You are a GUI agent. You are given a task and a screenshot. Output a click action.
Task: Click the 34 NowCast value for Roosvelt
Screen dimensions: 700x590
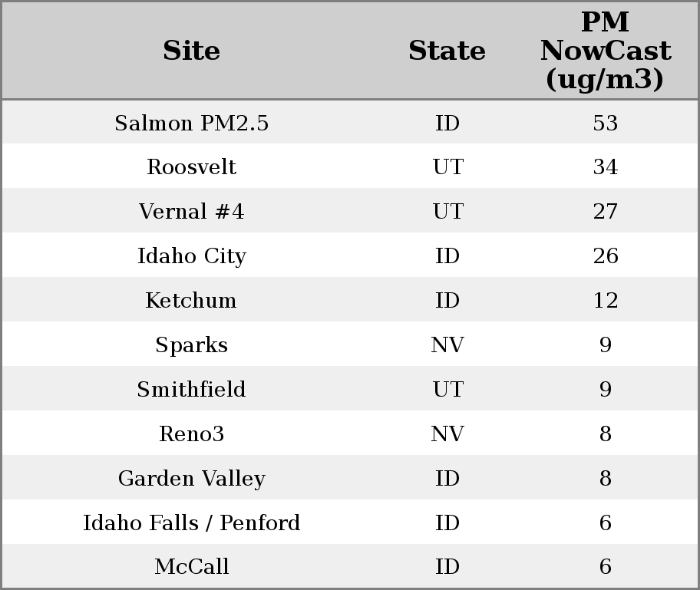click(605, 167)
